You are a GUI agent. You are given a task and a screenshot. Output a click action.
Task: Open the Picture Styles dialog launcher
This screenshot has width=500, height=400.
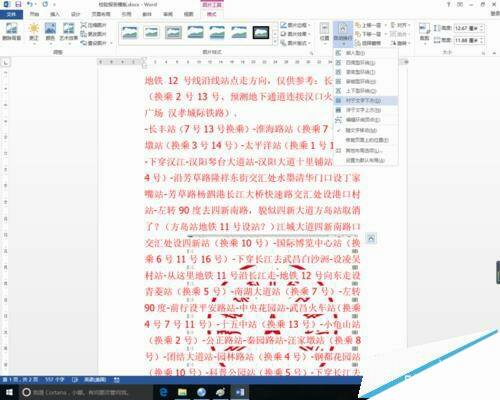[312, 53]
